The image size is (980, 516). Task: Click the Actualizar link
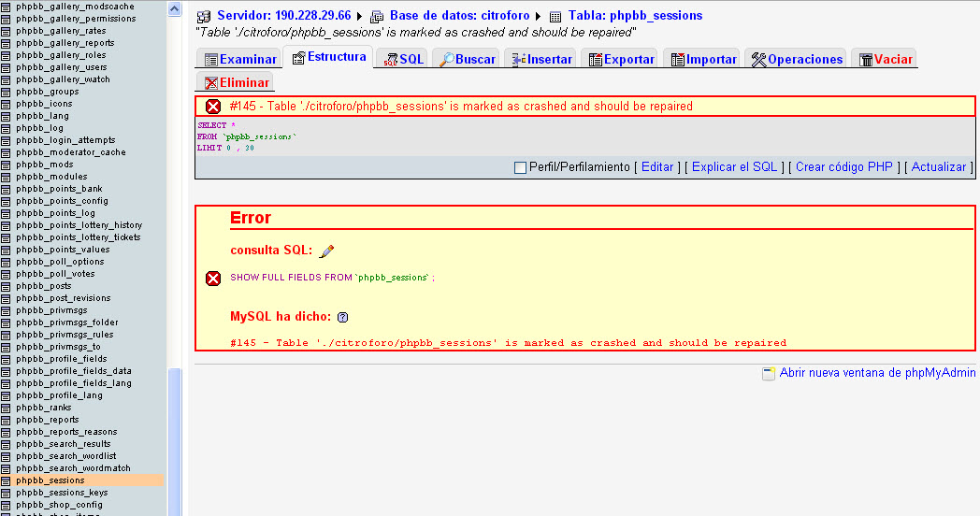coord(938,167)
